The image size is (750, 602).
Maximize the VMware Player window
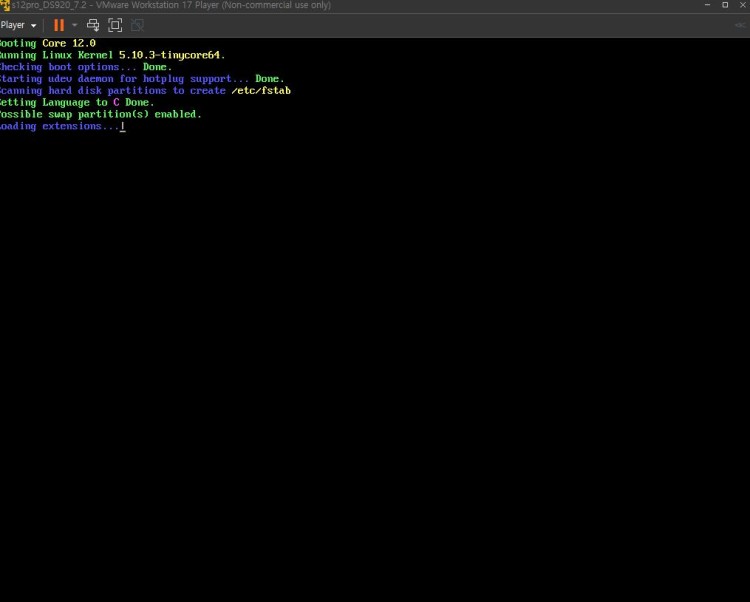point(725,5)
